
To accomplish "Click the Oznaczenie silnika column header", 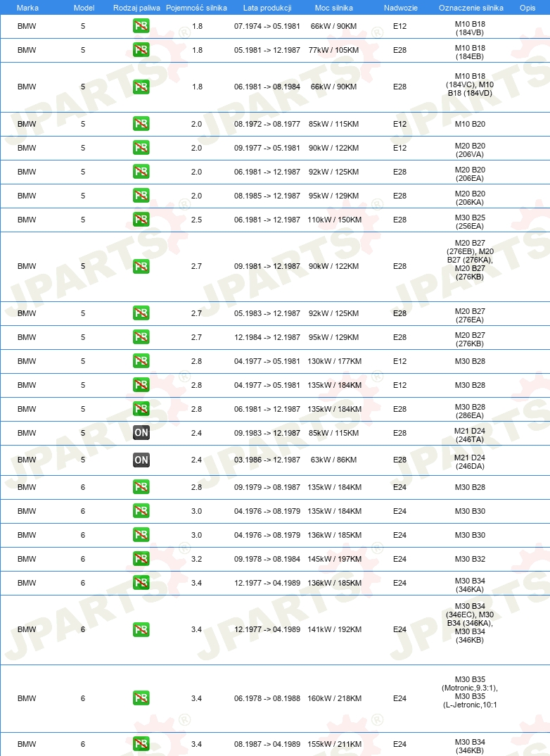I will tap(471, 8).
